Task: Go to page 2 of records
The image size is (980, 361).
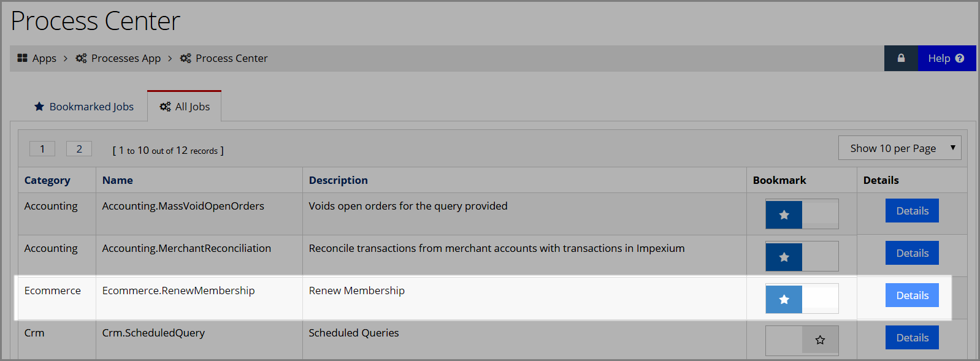Action: [79, 149]
